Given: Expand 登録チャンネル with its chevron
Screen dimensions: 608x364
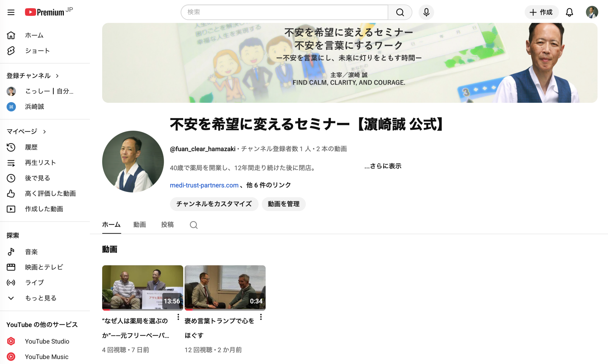Looking at the screenshot, I should (x=57, y=76).
